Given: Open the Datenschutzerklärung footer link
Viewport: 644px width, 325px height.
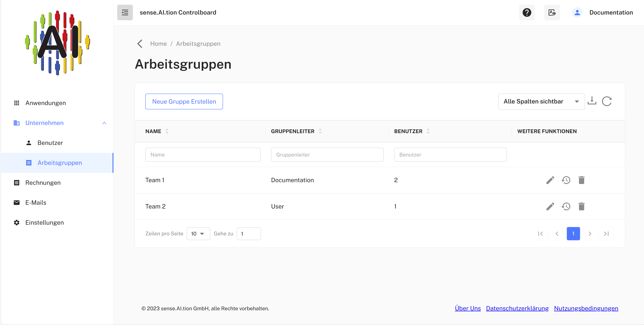Looking at the screenshot, I should coord(517,308).
